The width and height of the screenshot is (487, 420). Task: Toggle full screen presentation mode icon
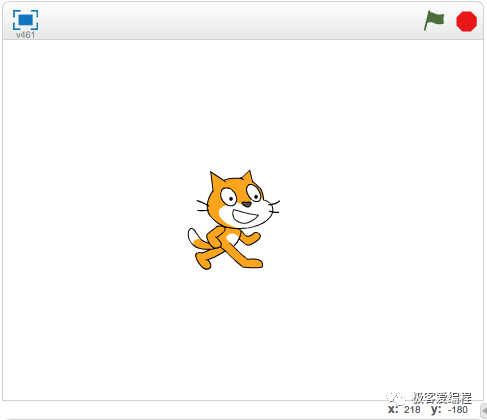(25, 20)
